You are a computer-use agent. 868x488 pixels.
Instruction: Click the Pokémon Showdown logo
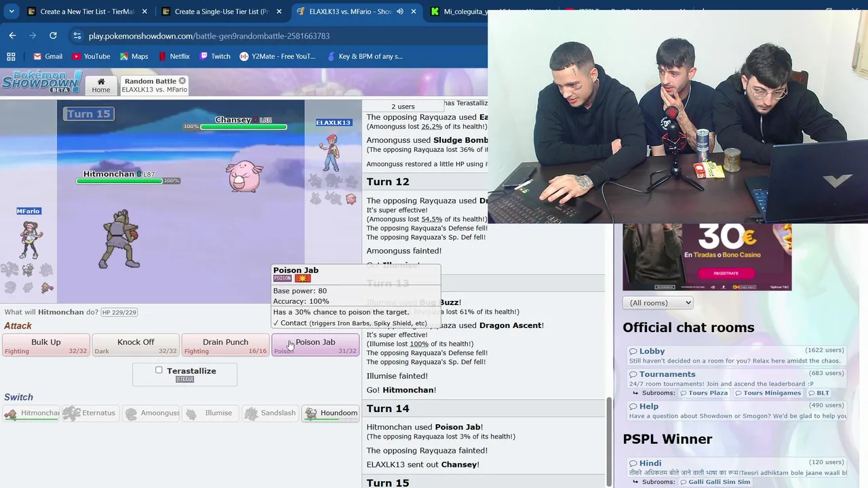coord(42,81)
